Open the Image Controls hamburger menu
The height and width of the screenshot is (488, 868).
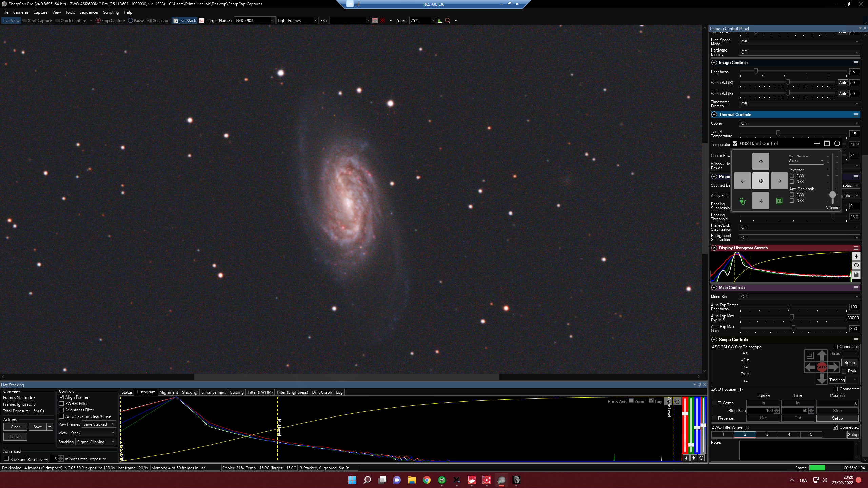pyautogui.click(x=856, y=63)
